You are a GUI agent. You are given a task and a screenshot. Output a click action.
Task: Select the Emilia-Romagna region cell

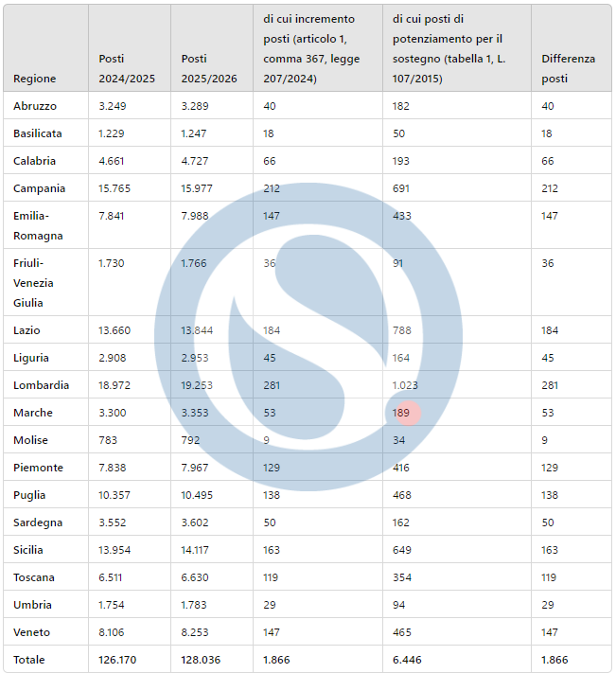38,225
